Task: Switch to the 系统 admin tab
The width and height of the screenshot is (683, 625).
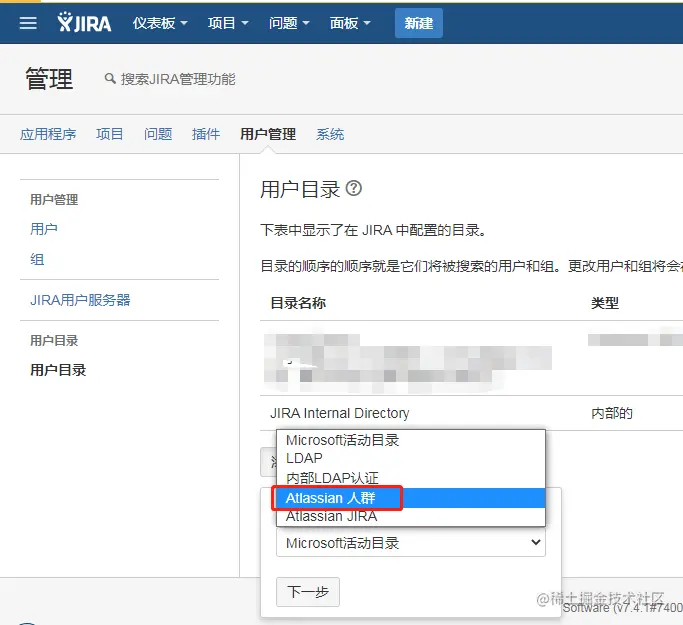Action: point(330,134)
